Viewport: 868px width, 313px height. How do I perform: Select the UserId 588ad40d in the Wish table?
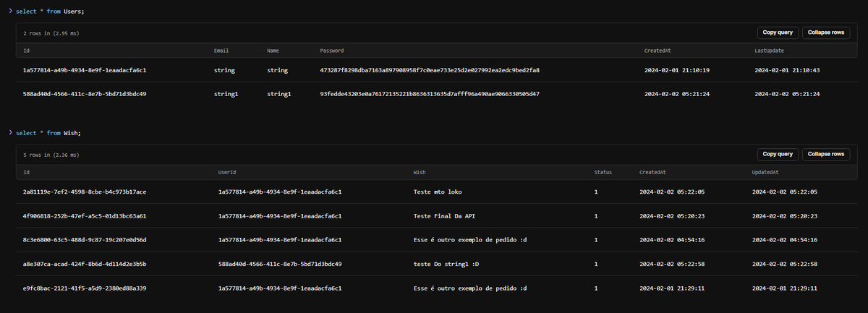pyautogui.click(x=280, y=264)
